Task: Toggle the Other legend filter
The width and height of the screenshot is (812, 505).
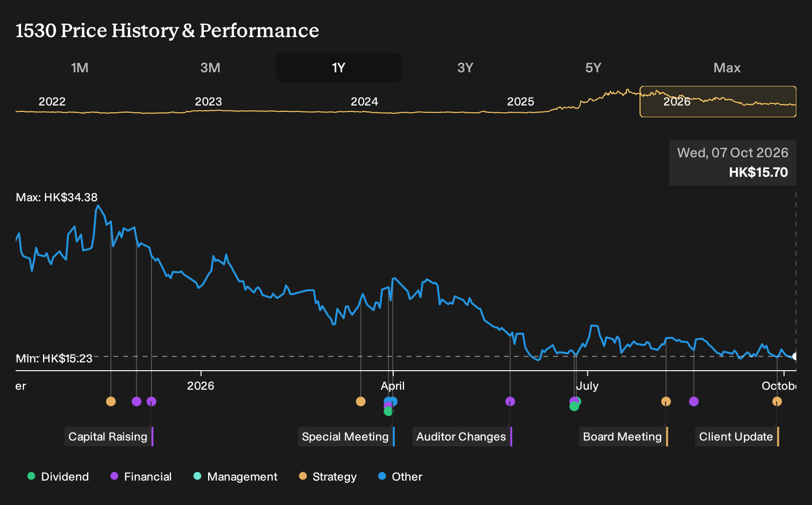Action: click(x=400, y=477)
